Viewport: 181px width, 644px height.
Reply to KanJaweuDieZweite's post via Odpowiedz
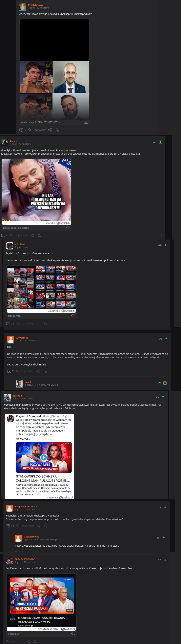coord(25,526)
